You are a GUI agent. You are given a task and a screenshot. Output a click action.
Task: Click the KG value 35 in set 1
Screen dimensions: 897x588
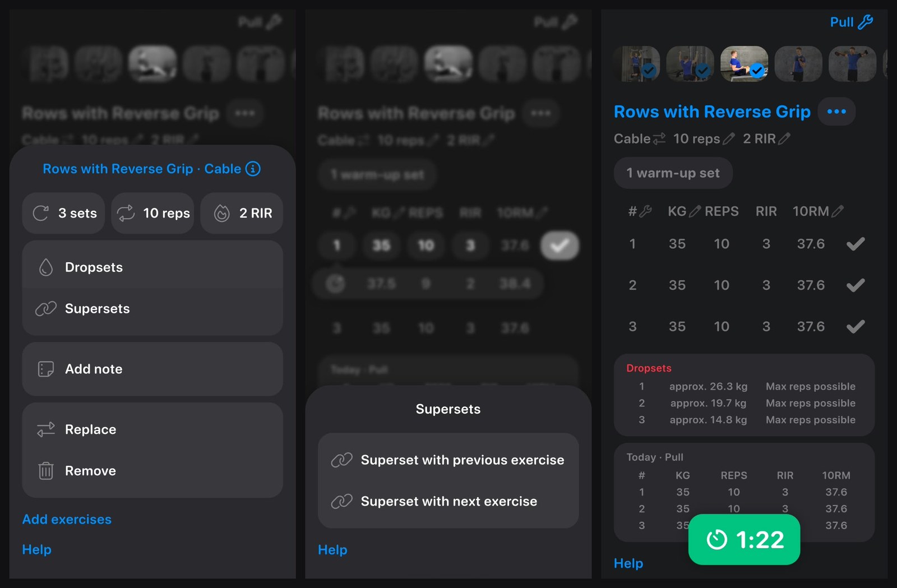coord(677,244)
